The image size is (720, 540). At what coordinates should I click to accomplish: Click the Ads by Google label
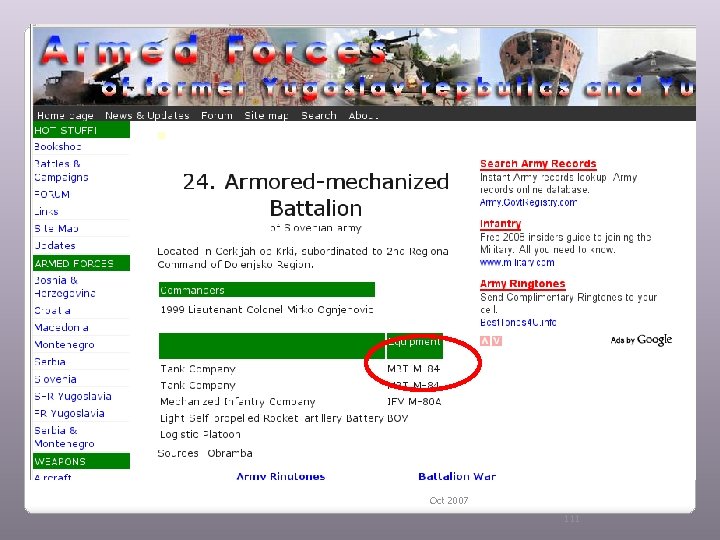click(x=641, y=340)
